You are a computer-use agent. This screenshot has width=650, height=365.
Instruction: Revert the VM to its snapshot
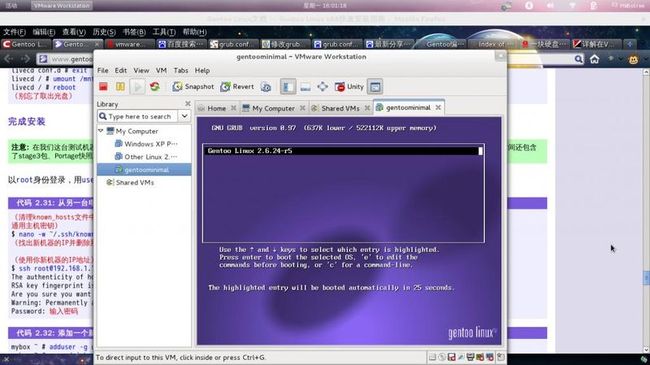[237, 86]
